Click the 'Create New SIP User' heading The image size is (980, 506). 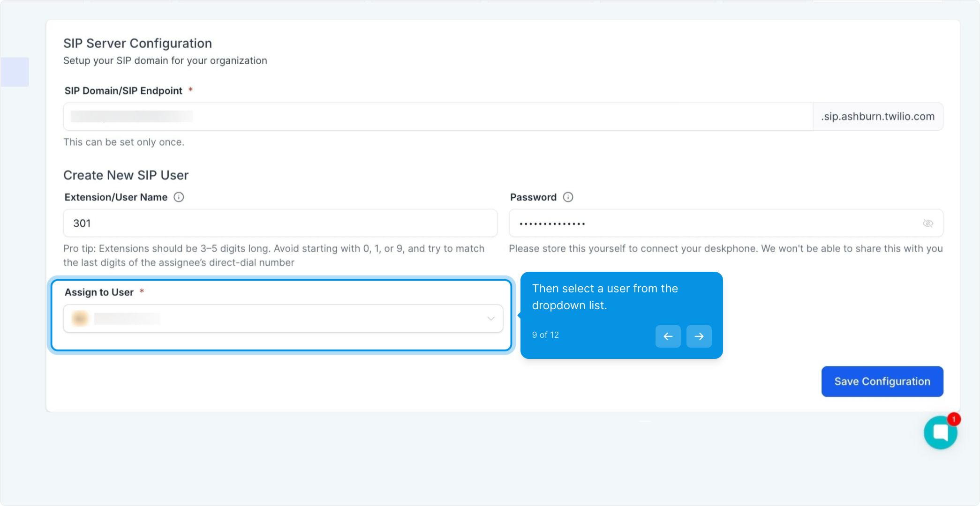[x=126, y=175]
